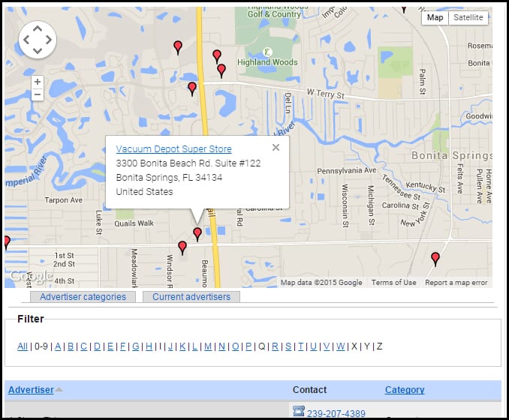Select red marker just below Highland Woods marker
Image resolution: width=509 pixels, height=420 pixels.
pos(221,71)
